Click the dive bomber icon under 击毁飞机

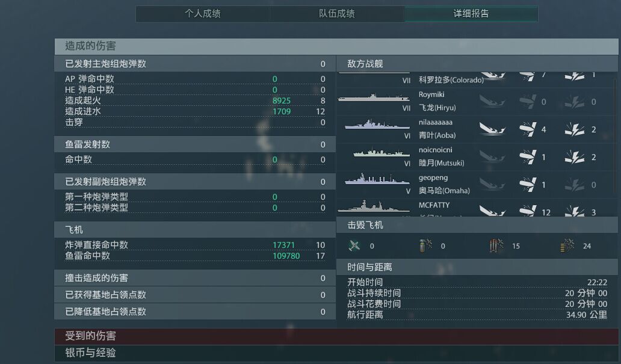(x=425, y=245)
